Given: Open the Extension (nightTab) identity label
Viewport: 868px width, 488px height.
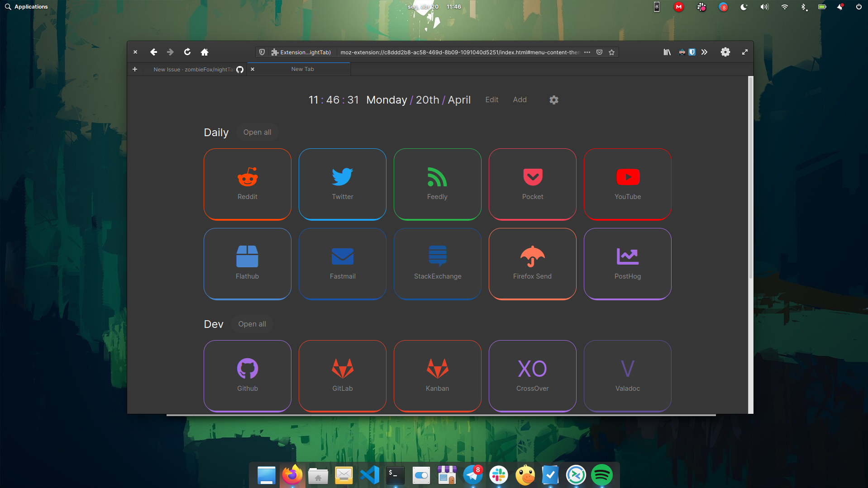Looking at the screenshot, I should (x=301, y=52).
